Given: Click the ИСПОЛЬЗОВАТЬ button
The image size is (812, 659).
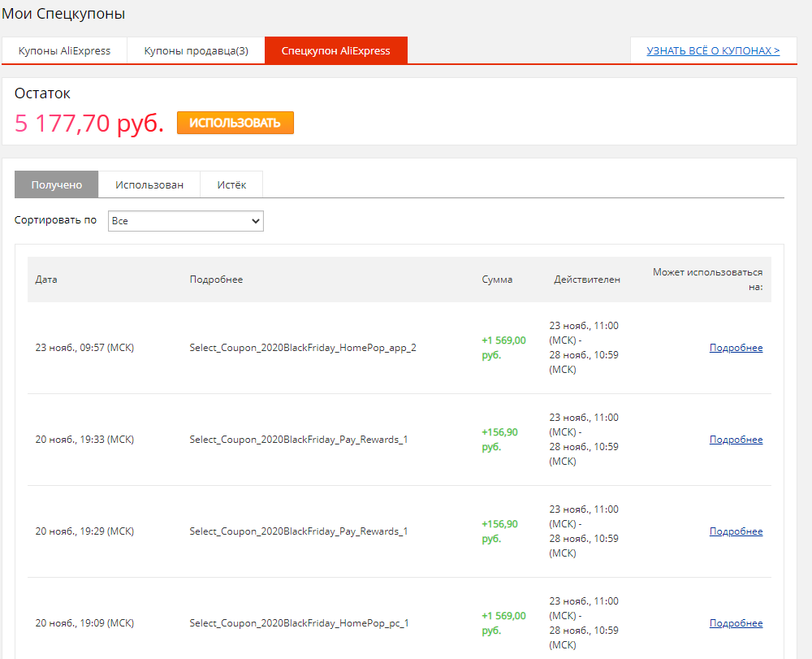Looking at the screenshot, I should pyautogui.click(x=235, y=123).
